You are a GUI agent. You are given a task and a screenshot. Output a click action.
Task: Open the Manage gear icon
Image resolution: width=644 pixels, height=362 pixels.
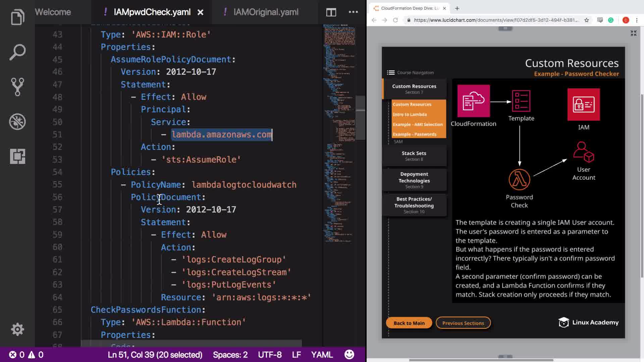[17, 329]
